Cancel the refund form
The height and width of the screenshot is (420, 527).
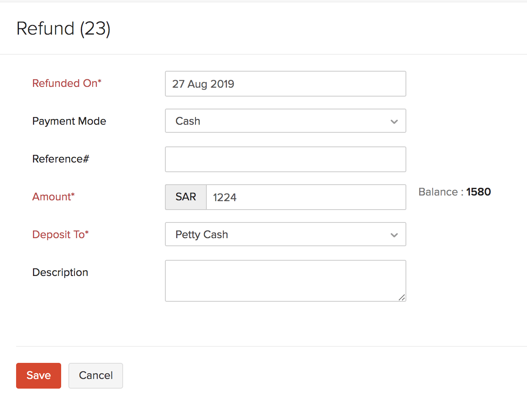click(96, 375)
